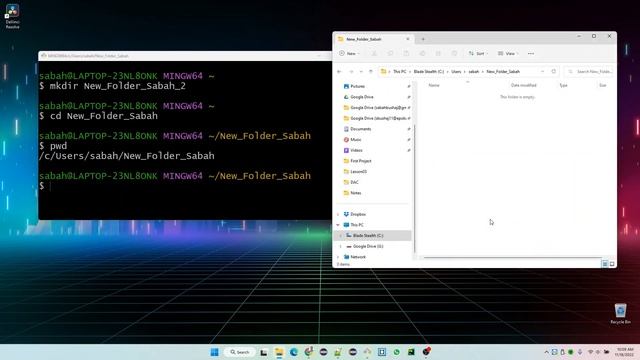Click the New button in File Explorer
Image resolution: width=640 pixels, height=360 pixels.
tap(349, 53)
